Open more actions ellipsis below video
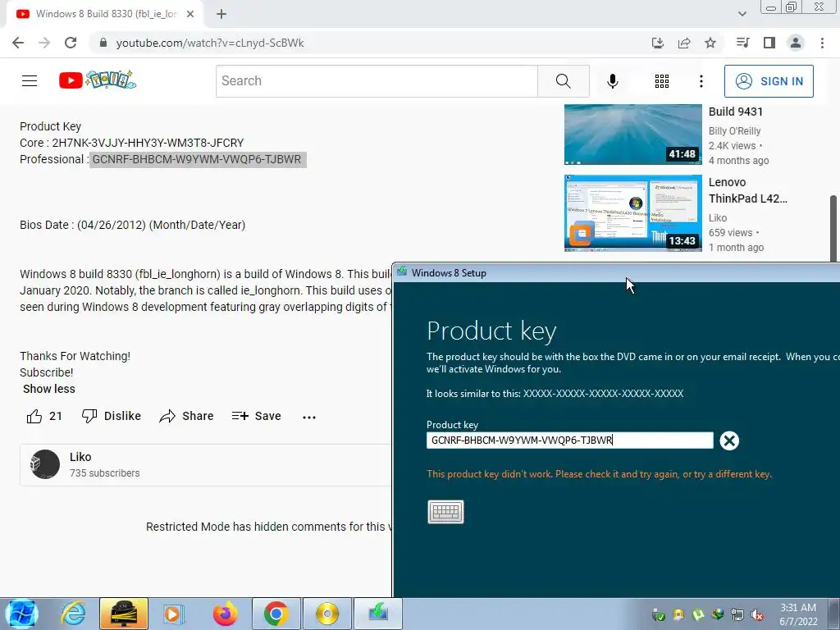 (309, 417)
